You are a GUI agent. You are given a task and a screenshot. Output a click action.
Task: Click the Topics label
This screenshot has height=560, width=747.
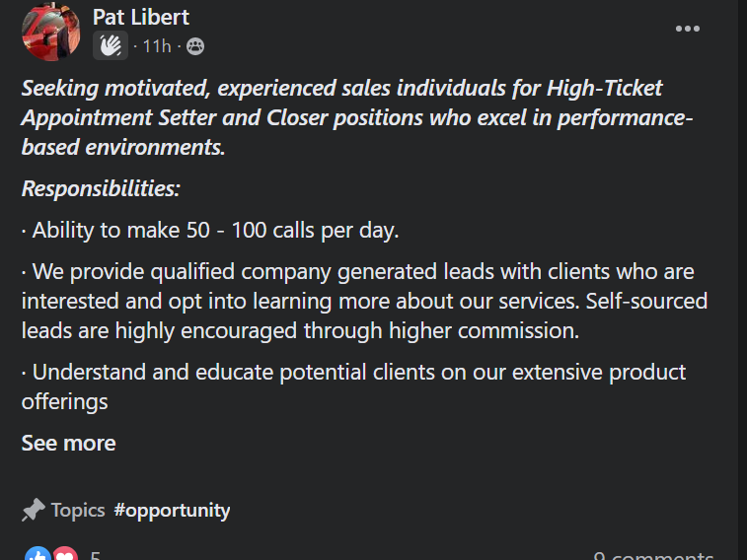pos(78,510)
